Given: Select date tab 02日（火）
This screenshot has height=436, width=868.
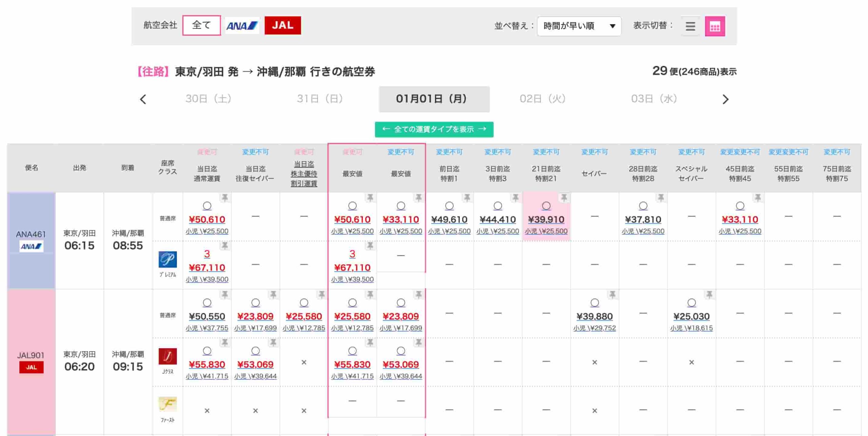Looking at the screenshot, I should coord(542,99).
